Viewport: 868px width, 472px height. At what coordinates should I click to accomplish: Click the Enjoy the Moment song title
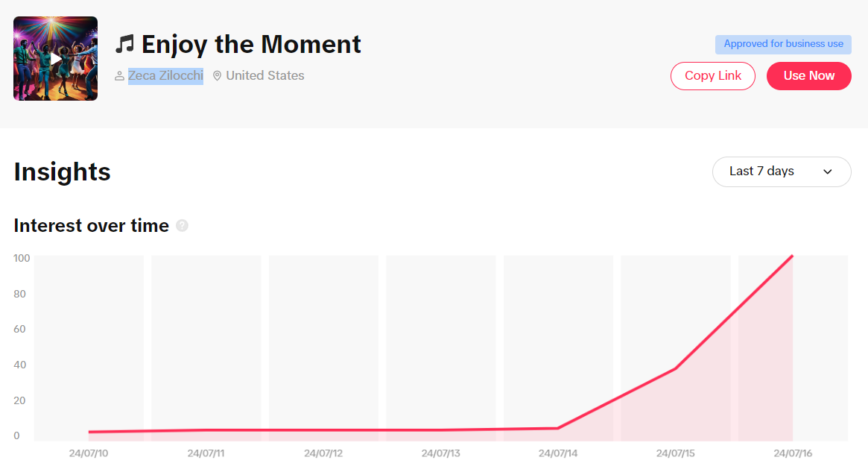click(251, 44)
